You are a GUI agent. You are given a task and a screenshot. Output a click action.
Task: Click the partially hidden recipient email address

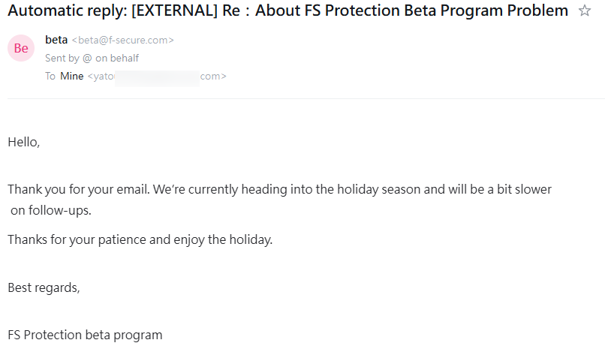[157, 76]
